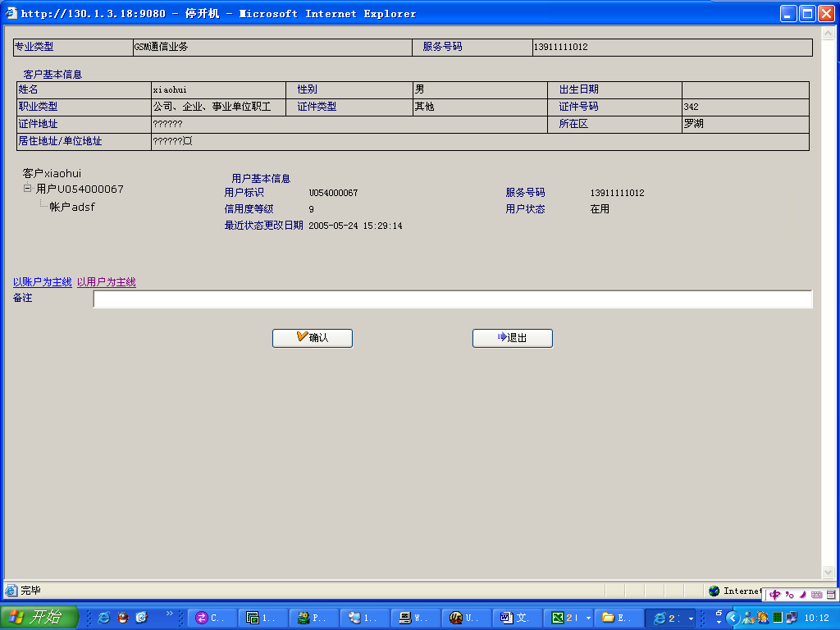This screenshot has width=840, height=630.
Task: Switch to the Word document taskbar button
Action: 514,618
